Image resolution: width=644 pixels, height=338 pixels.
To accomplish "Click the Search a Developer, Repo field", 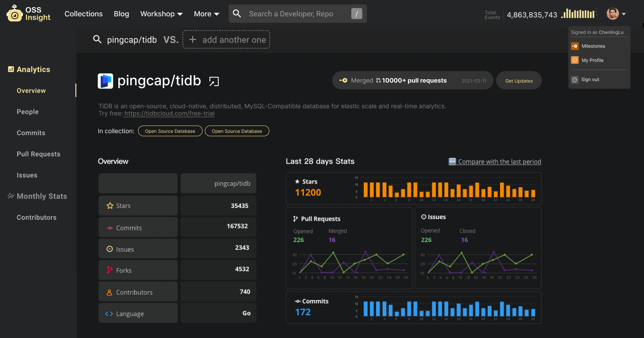I will 292,14.
